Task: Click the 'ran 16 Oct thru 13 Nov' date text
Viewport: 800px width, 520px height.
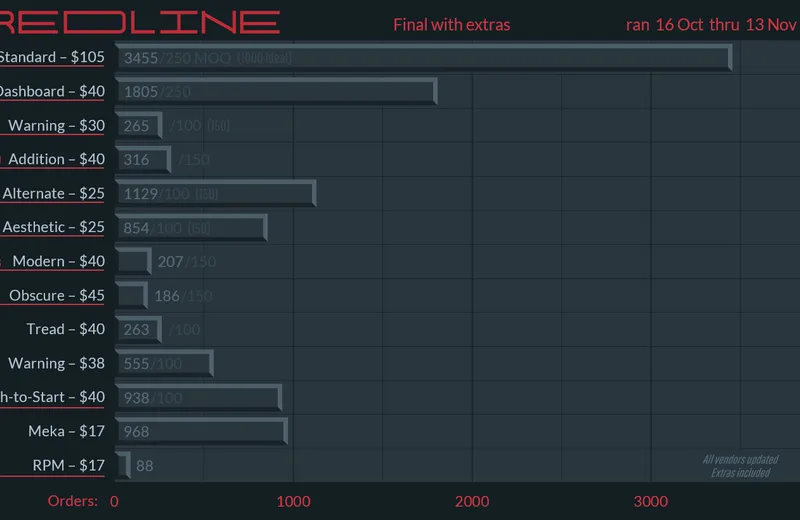Action: pyautogui.click(x=711, y=25)
